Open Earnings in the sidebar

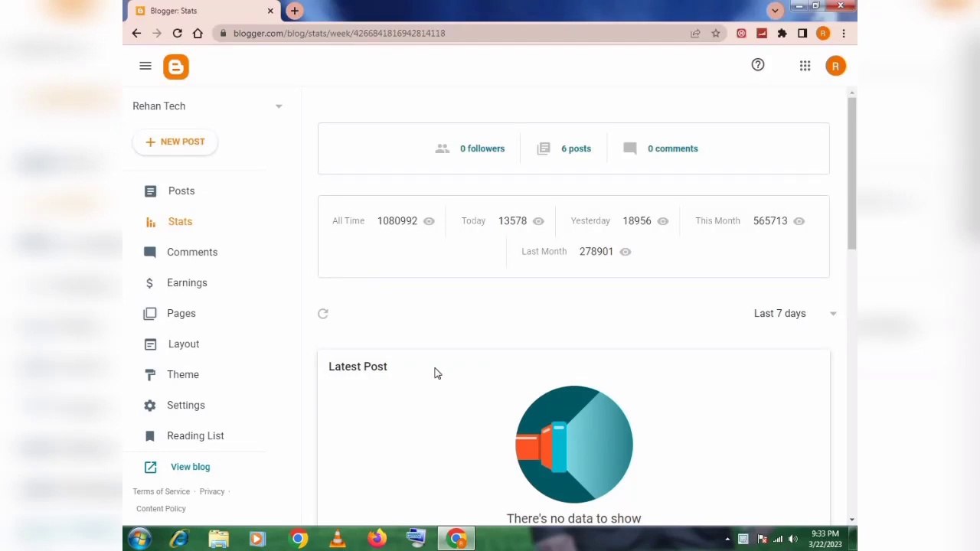click(187, 282)
